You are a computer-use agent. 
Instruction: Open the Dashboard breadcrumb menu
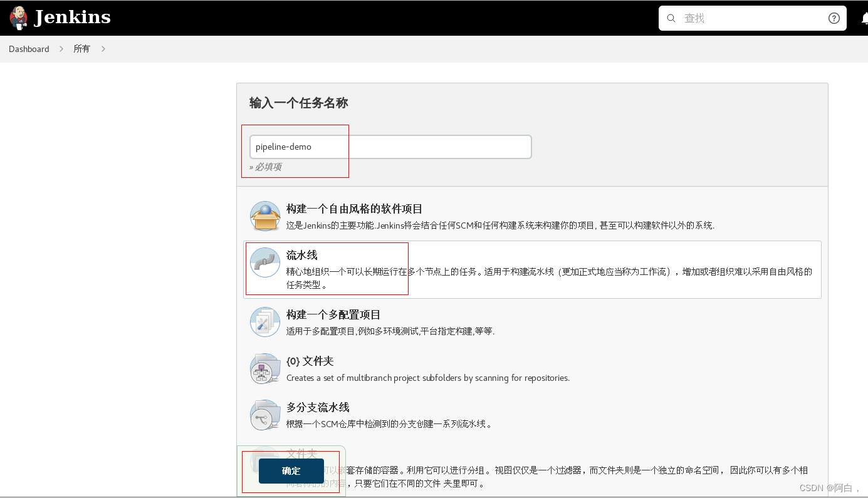pyautogui.click(x=29, y=48)
